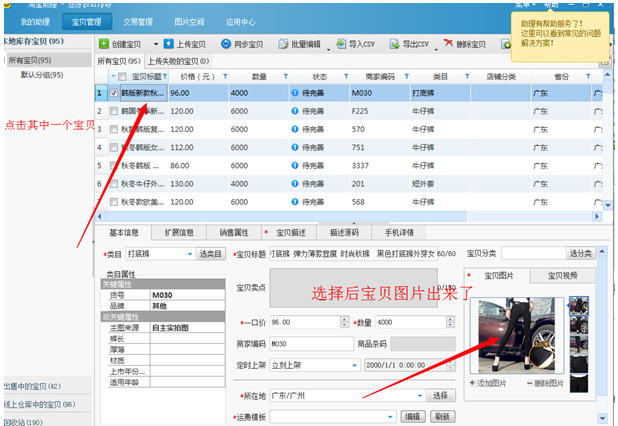The width and height of the screenshot is (618, 426).
Task: Switch to the 宝贝描述 tab
Action: (290, 233)
